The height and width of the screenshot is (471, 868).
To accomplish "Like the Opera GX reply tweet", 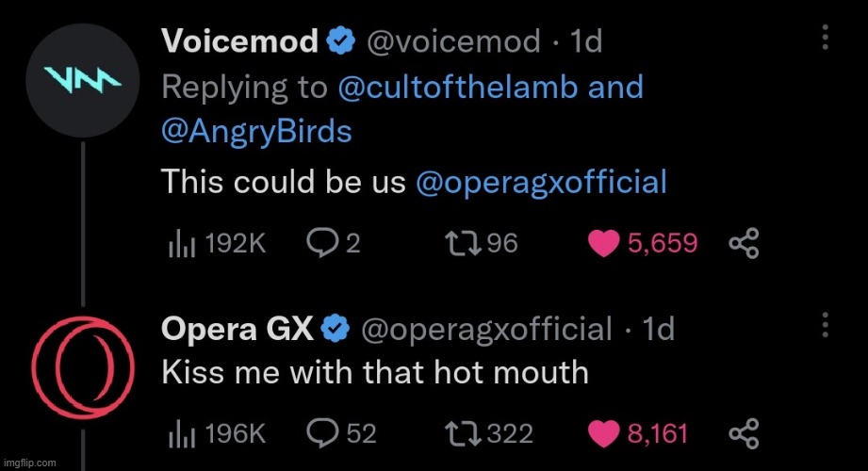I will click(601, 433).
